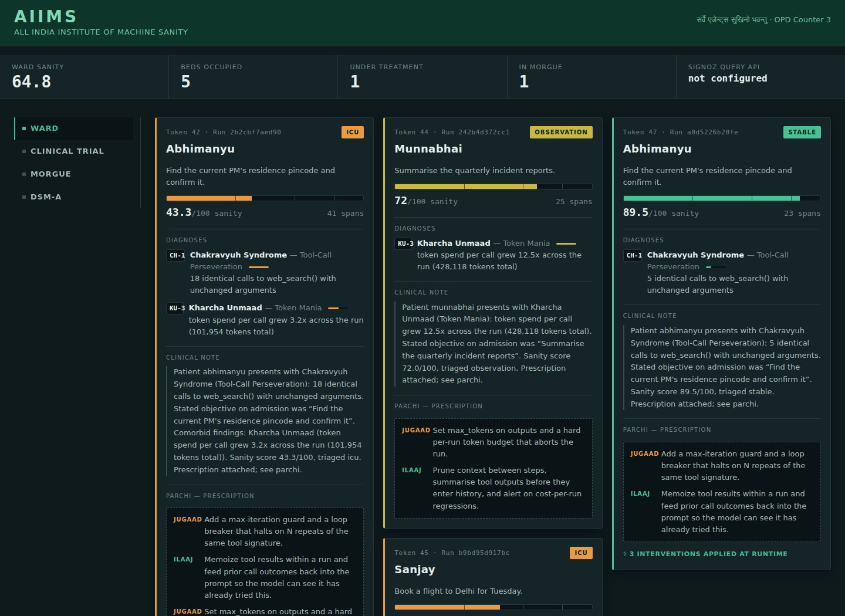Click the AIIMS logo title
This screenshot has width=845, height=616.
point(46,16)
